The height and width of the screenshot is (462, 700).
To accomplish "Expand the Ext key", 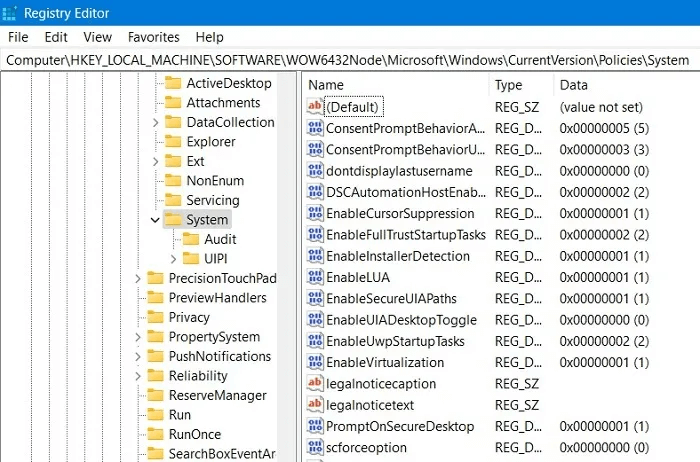I will [x=155, y=161].
